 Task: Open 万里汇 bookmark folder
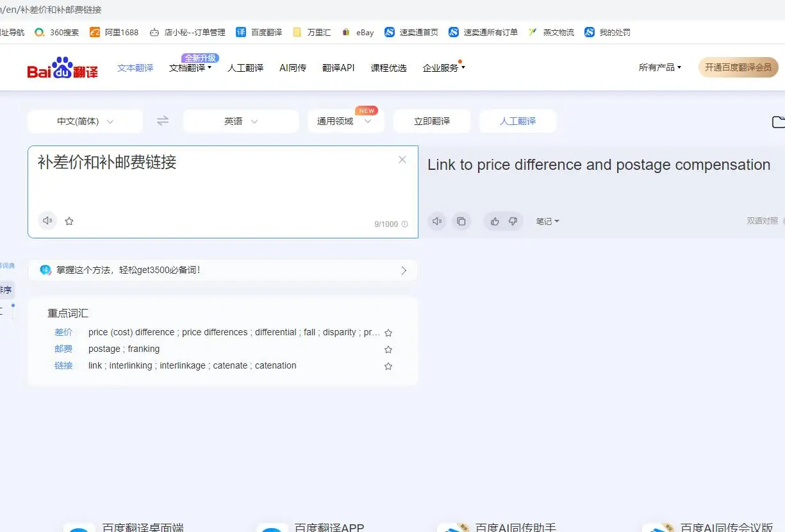(311, 32)
